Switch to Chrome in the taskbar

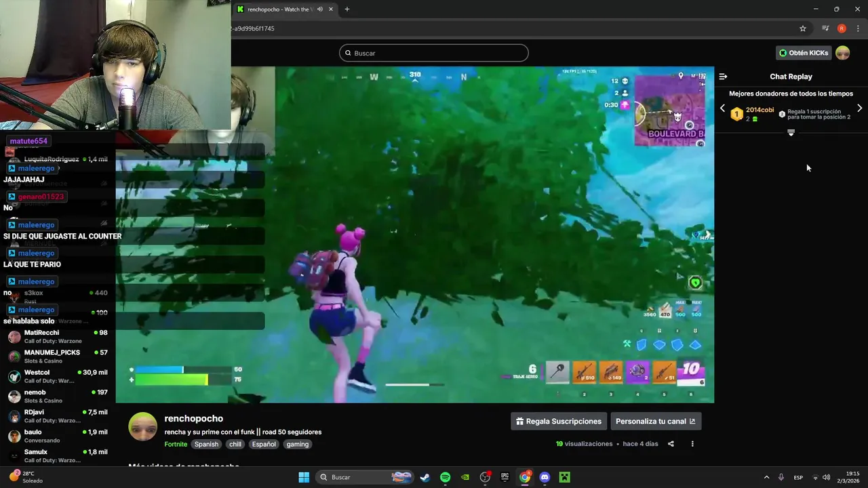tap(525, 477)
